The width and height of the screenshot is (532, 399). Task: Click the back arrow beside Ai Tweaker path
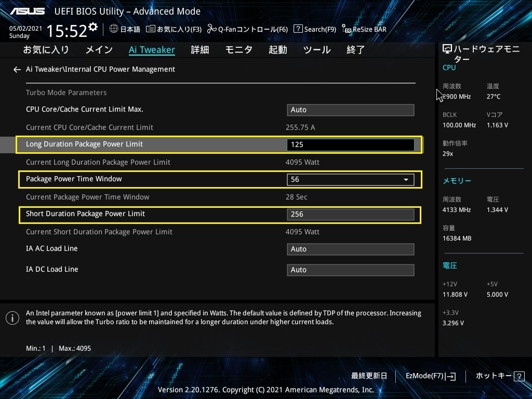(x=17, y=70)
